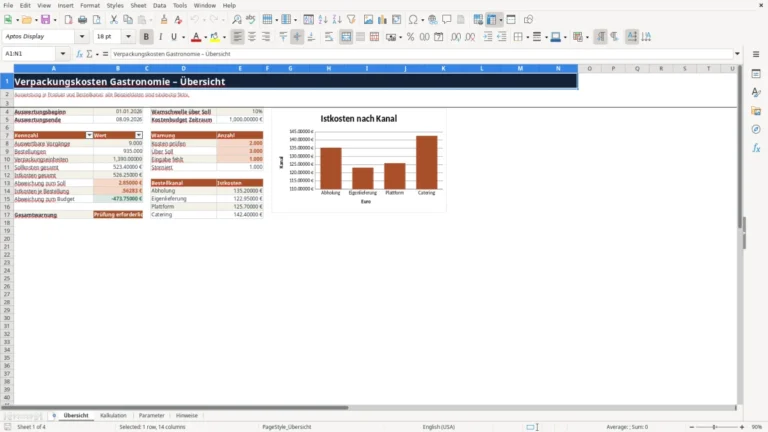
Task: Click Increase Indent icon
Action: click(x=488, y=37)
